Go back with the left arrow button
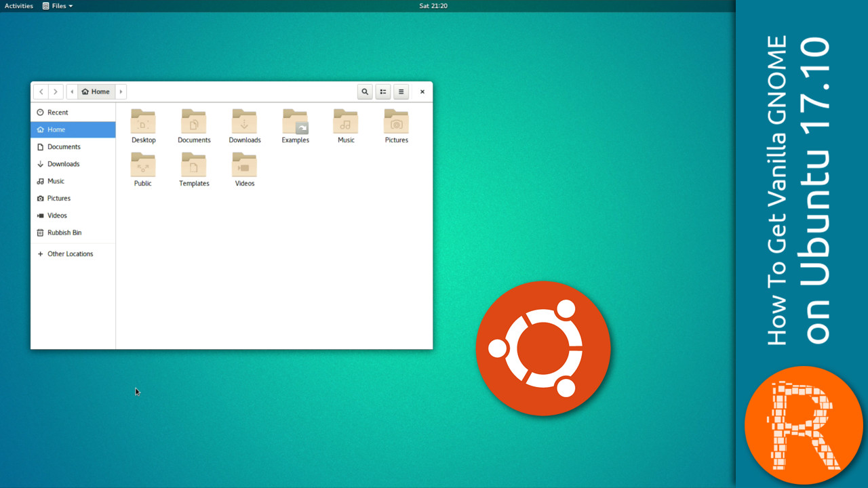 [x=41, y=91]
